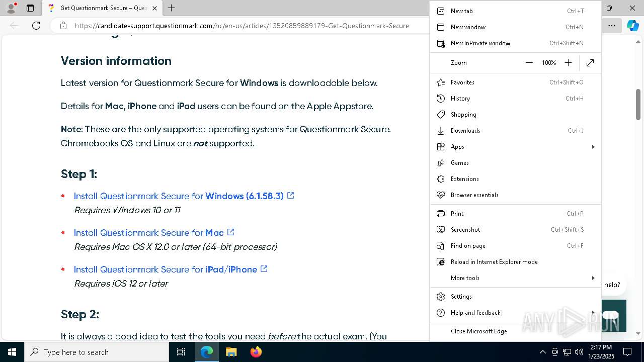Click the Screenshot icon in menu

click(441, 230)
